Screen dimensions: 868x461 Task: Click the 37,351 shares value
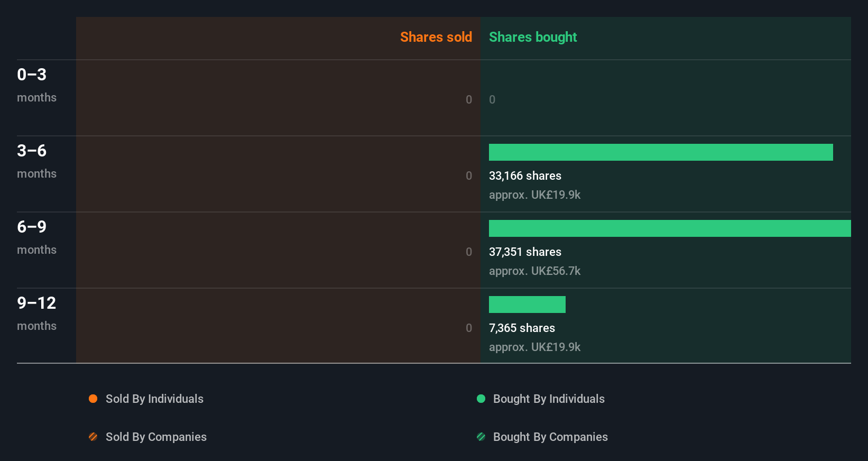tap(525, 252)
